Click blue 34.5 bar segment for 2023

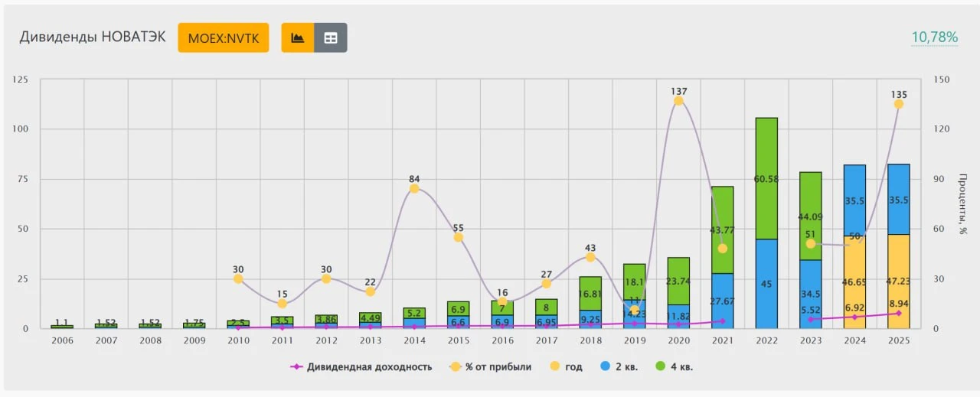(x=811, y=294)
